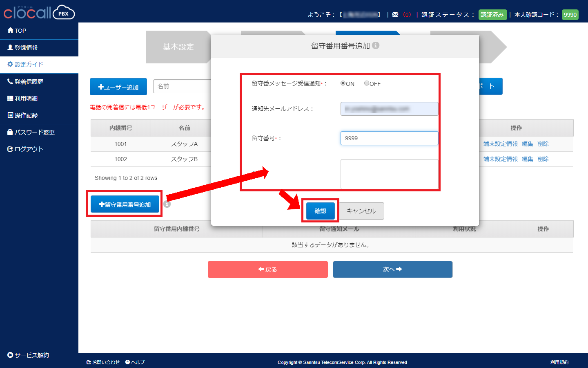
Task: Click the スタッフB name cell
Action: pos(184,159)
